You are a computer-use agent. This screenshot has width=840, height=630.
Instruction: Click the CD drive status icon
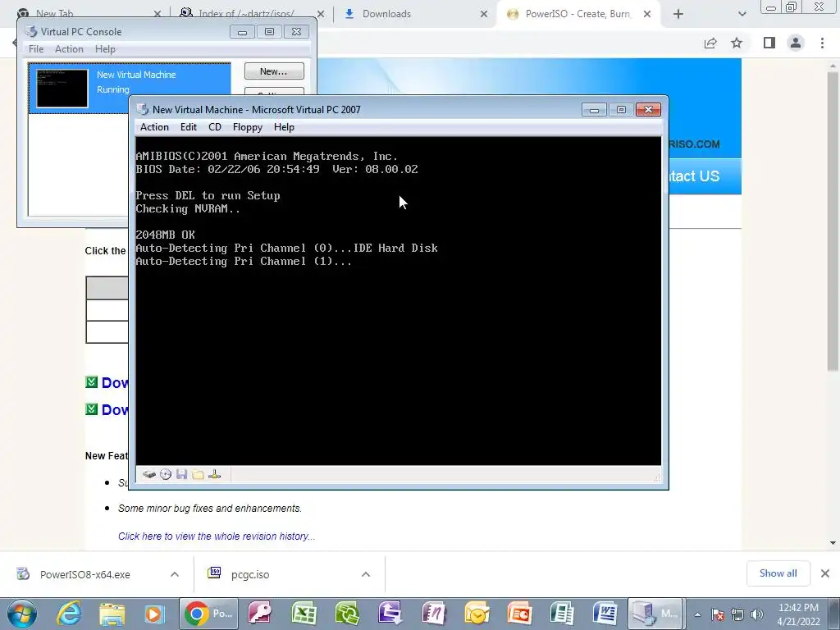166,474
